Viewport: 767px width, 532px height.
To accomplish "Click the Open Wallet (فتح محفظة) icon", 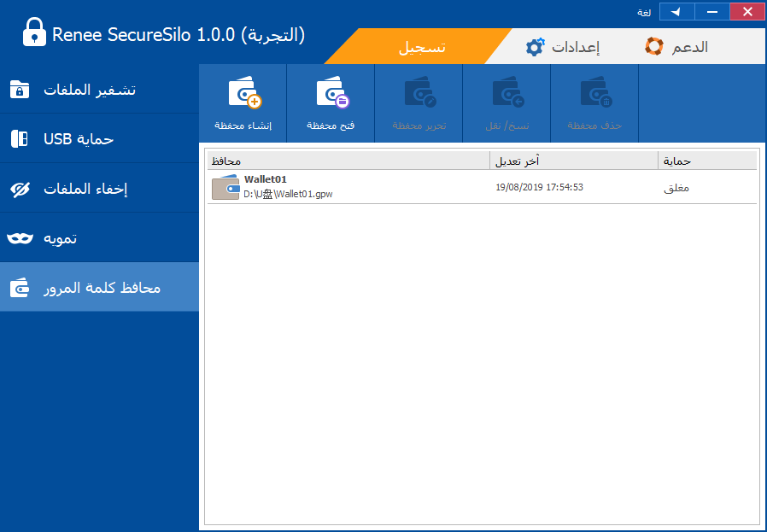I will pyautogui.click(x=332, y=93).
